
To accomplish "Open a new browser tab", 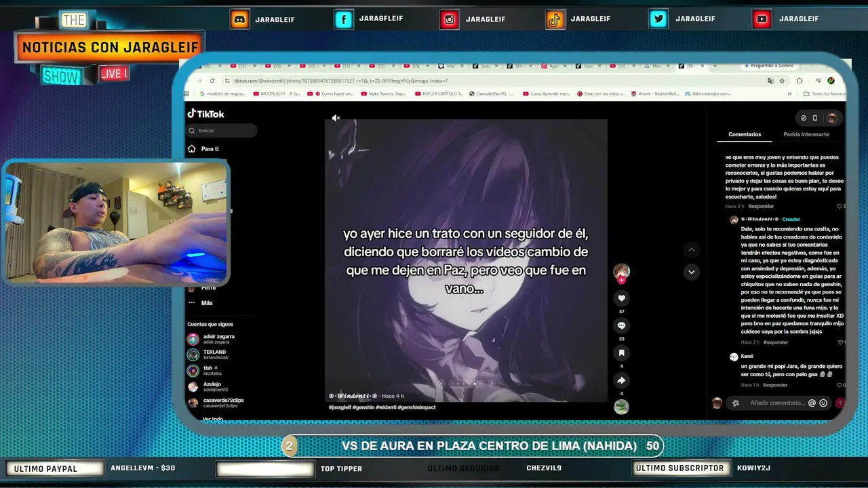I will (x=714, y=66).
